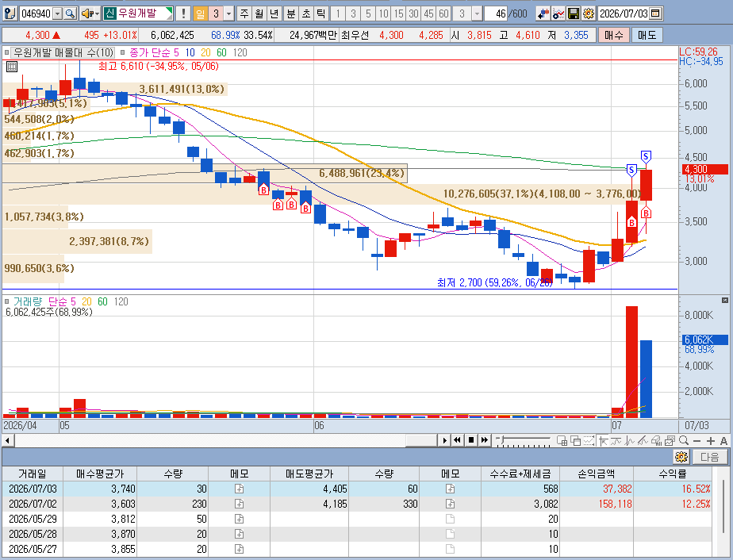Click the vertical-line wave chart tool icon
The image size is (733, 560).
(629, 440)
